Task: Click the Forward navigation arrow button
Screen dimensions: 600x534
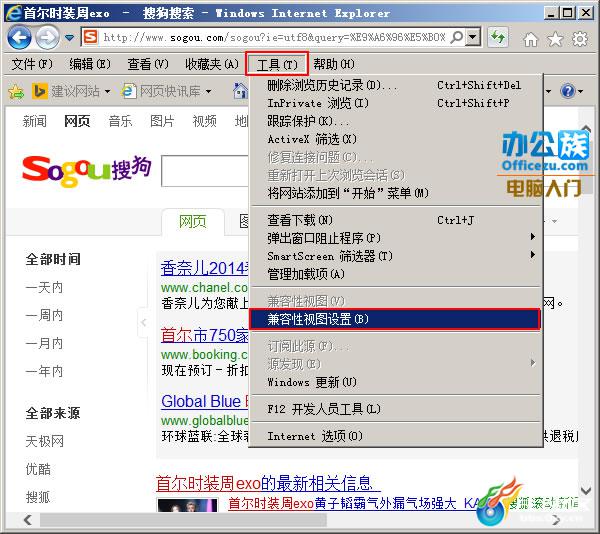Action: click(47, 37)
